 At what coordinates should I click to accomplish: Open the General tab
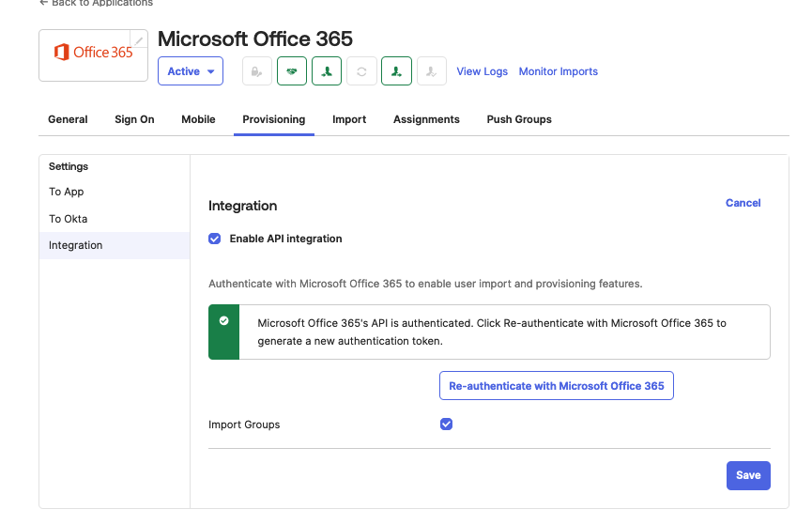(68, 119)
